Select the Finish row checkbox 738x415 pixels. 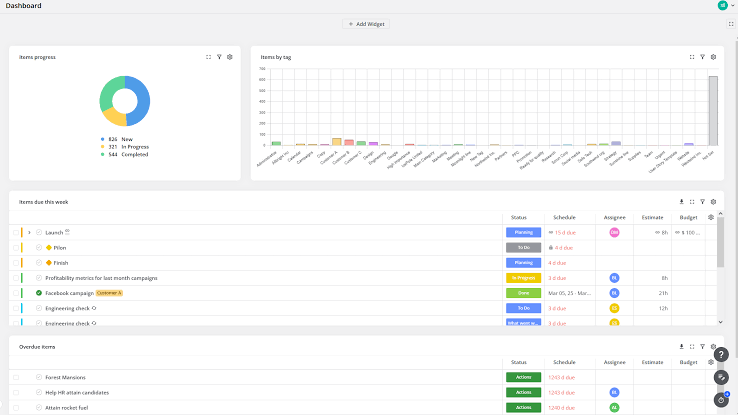[x=16, y=263]
